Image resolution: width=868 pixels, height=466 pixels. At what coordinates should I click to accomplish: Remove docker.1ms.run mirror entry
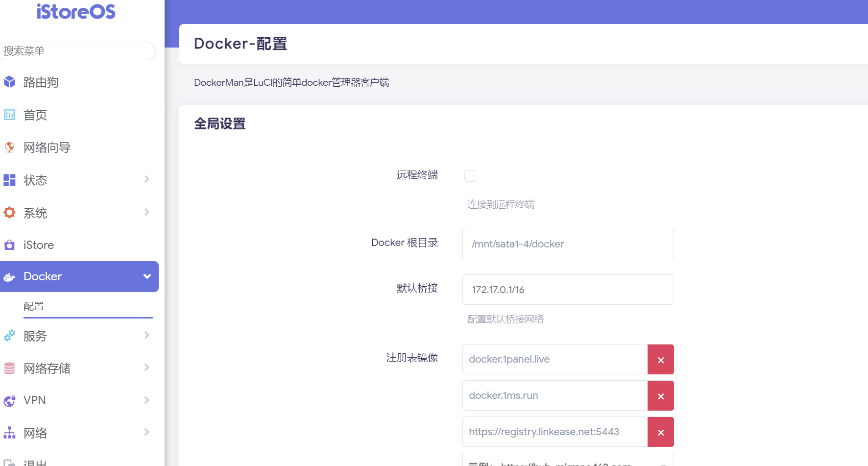click(x=661, y=396)
